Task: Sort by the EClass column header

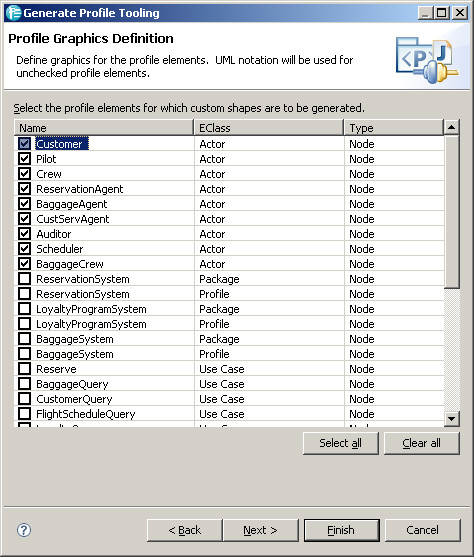Action: click(x=269, y=128)
